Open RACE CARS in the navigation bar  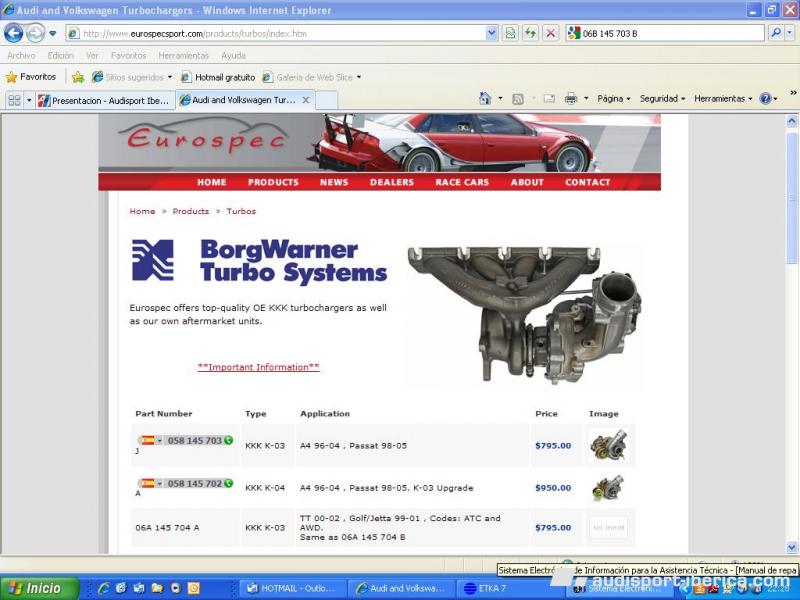pos(462,182)
